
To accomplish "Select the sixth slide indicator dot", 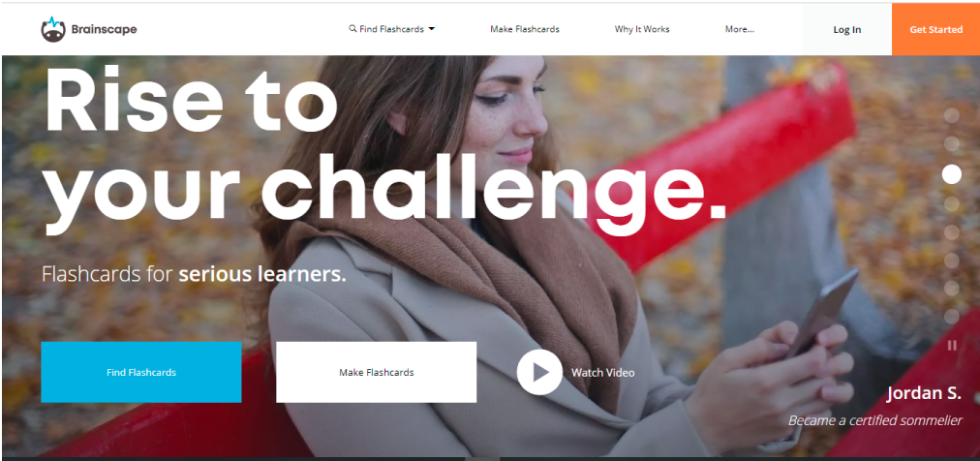I will pos(951,261).
